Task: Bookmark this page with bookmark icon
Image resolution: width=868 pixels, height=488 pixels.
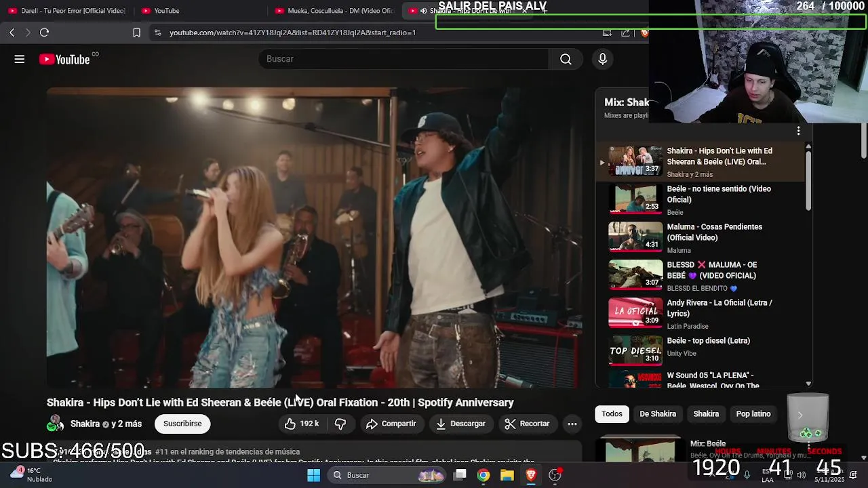Action: pos(136,33)
